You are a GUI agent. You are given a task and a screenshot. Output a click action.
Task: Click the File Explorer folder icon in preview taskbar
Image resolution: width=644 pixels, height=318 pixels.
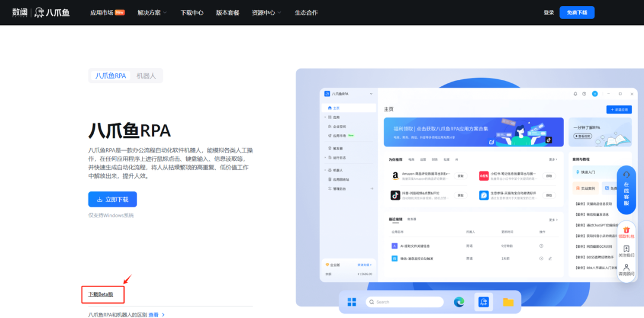pyautogui.click(x=509, y=303)
